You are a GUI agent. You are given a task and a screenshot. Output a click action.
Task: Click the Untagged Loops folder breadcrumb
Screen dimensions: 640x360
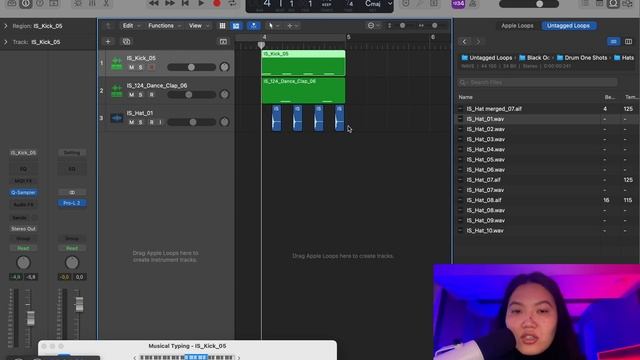[487, 58]
